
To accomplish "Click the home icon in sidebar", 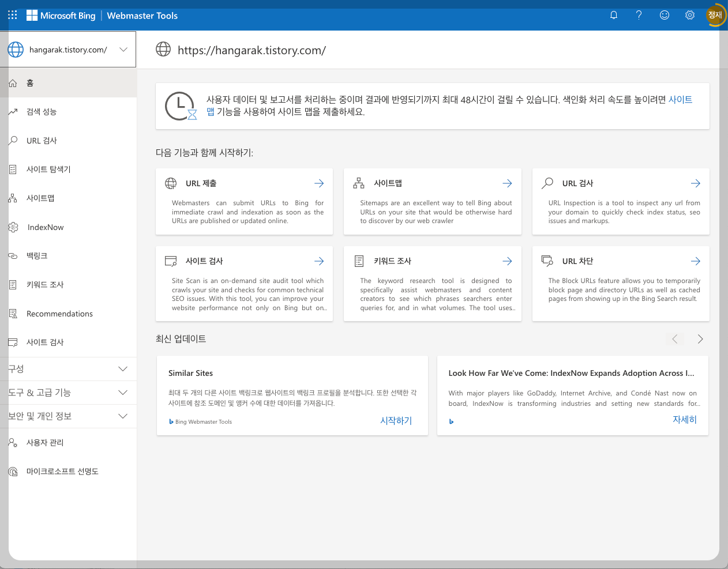I will point(13,83).
